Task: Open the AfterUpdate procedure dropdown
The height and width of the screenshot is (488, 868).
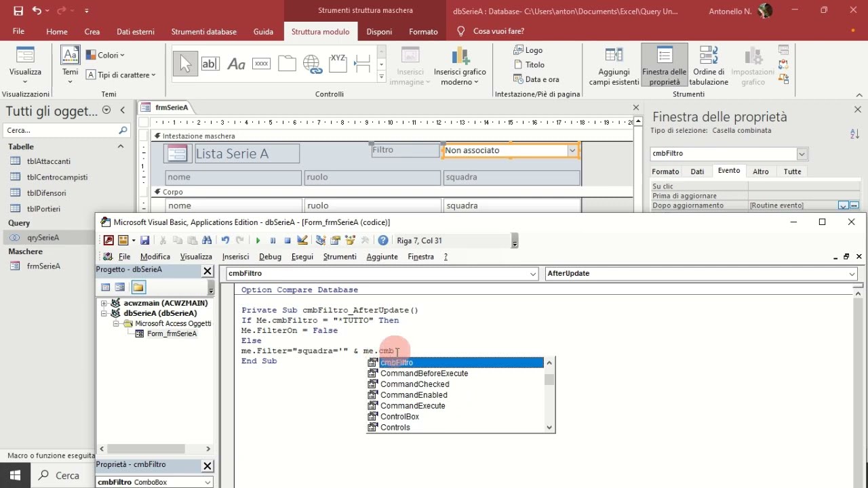Action: [852, 273]
